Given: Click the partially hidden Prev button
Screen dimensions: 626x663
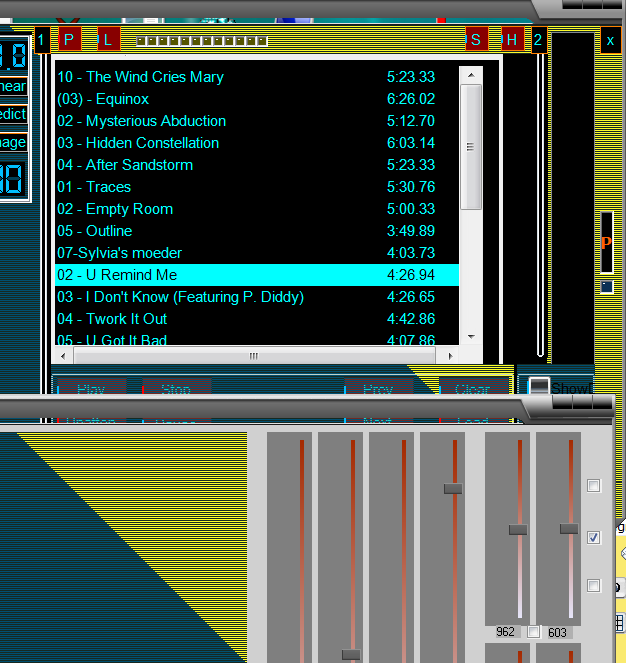Looking at the screenshot, I should [x=379, y=386].
